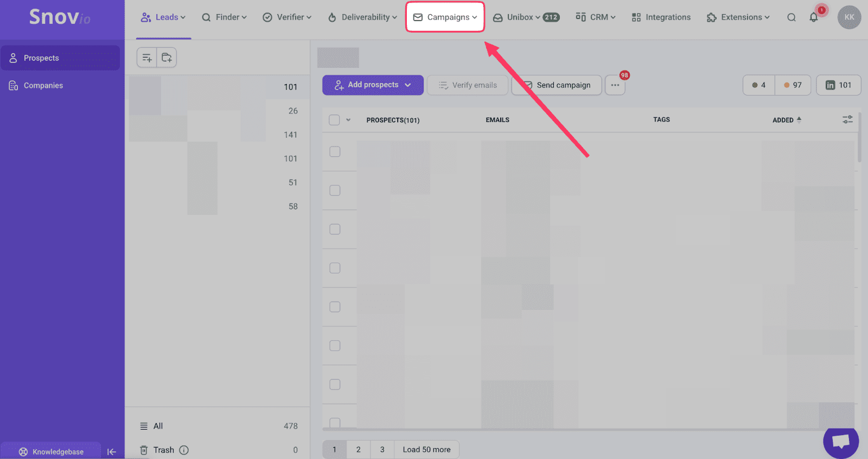Expand the Campaigns dropdown menu

click(x=445, y=17)
